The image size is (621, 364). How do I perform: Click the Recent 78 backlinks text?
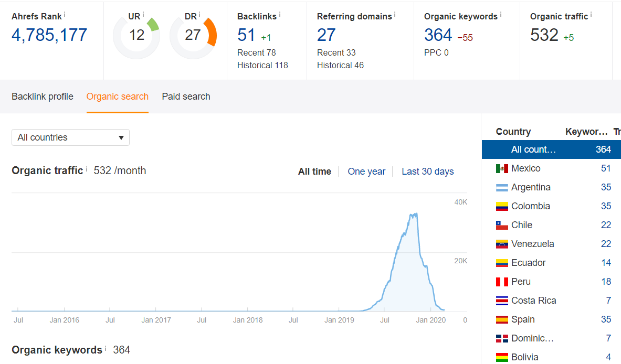[x=256, y=52]
